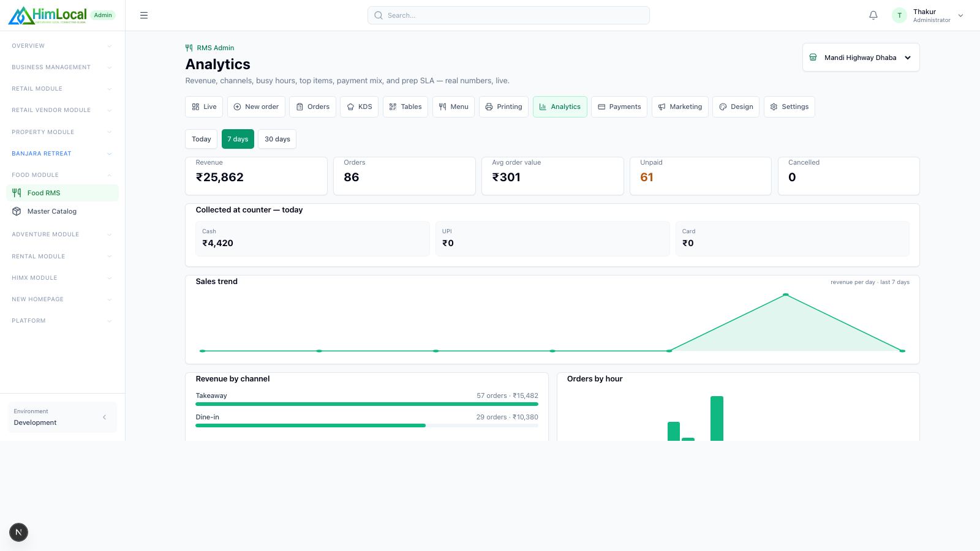980x551 pixels.
Task: Select the Today range
Action: (x=202, y=139)
